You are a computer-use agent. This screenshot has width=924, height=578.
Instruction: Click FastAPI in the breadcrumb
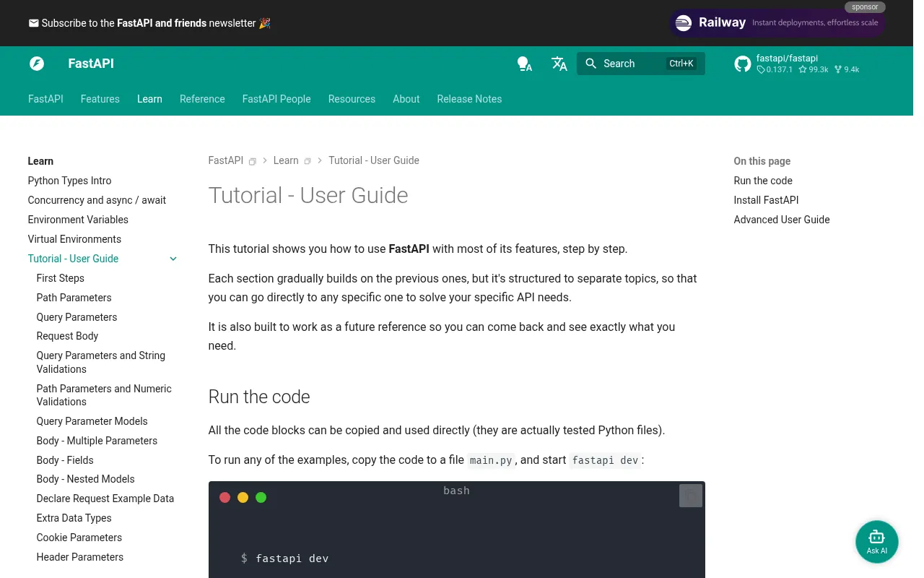coord(226,160)
